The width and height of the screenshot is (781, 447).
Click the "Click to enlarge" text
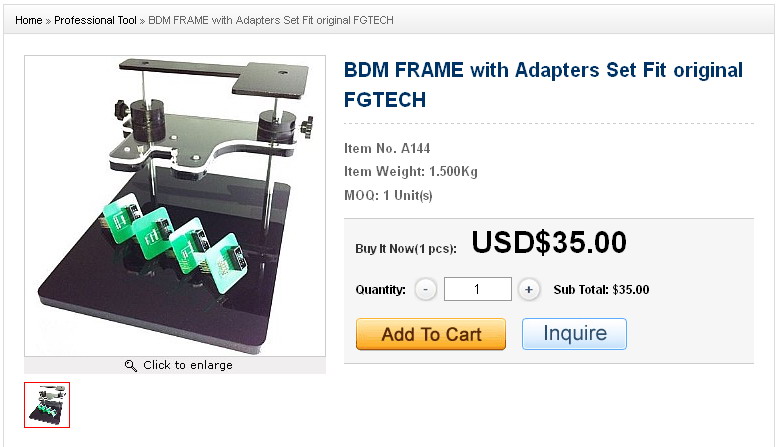187,366
